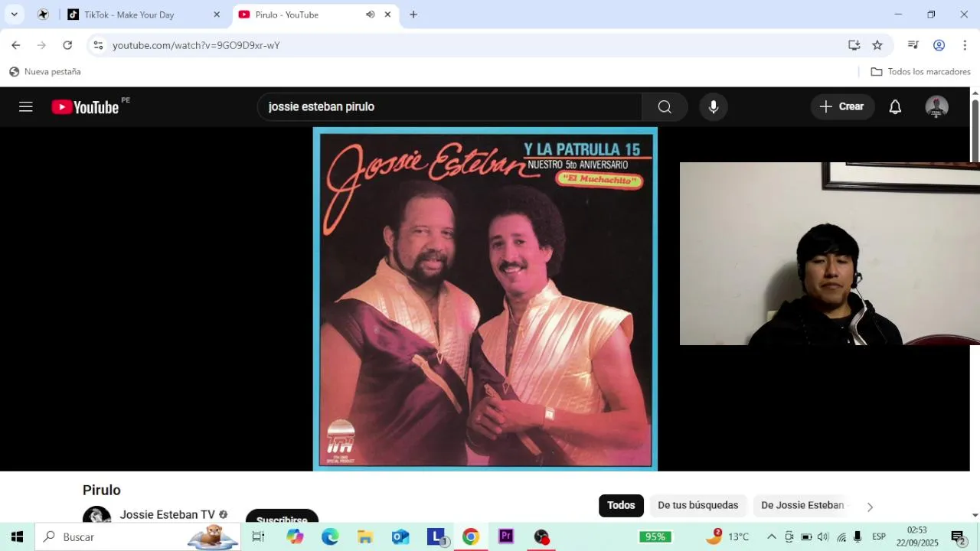Open Google Chrome from the taskbar

click(471, 537)
